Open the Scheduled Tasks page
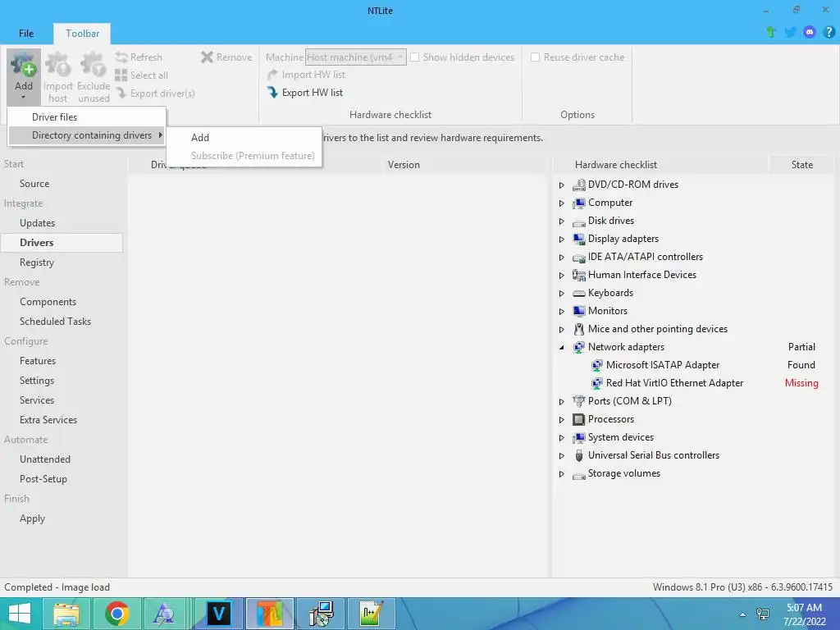 pos(55,322)
